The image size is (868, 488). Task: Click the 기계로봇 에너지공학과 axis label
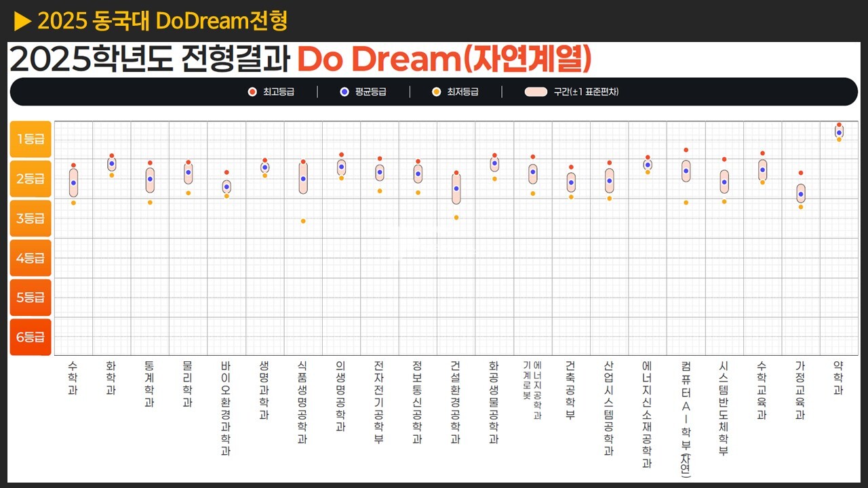coord(532,390)
